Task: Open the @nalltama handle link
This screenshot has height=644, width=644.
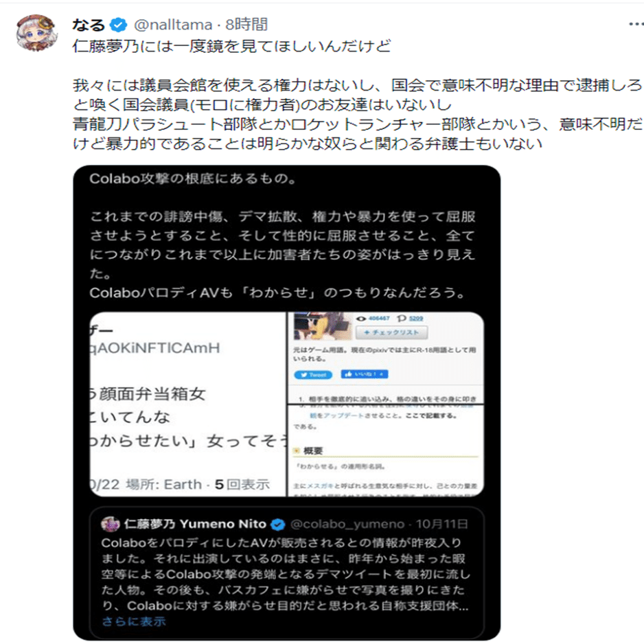Action: tap(173, 25)
